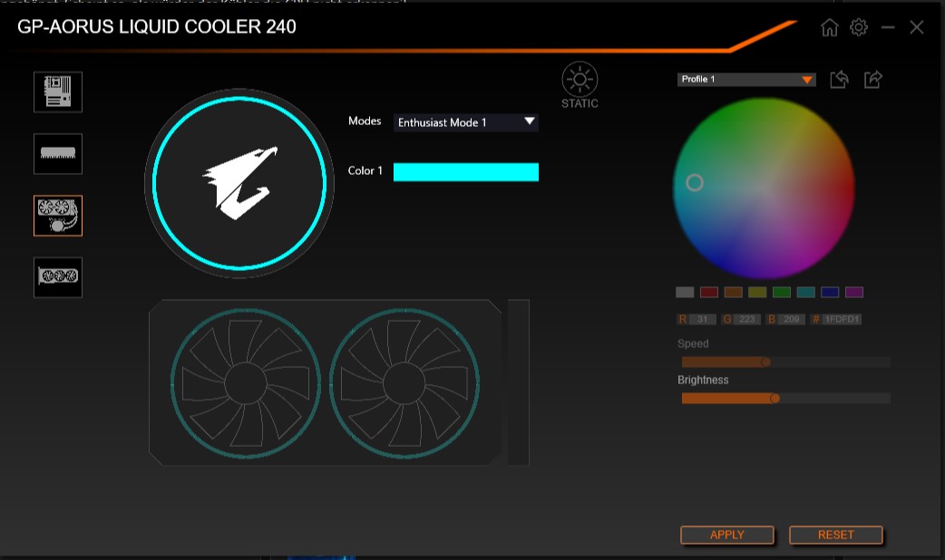The height and width of the screenshot is (560, 945).
Task: Click the cyan Color 1 bar
Action: coord(466,171)
